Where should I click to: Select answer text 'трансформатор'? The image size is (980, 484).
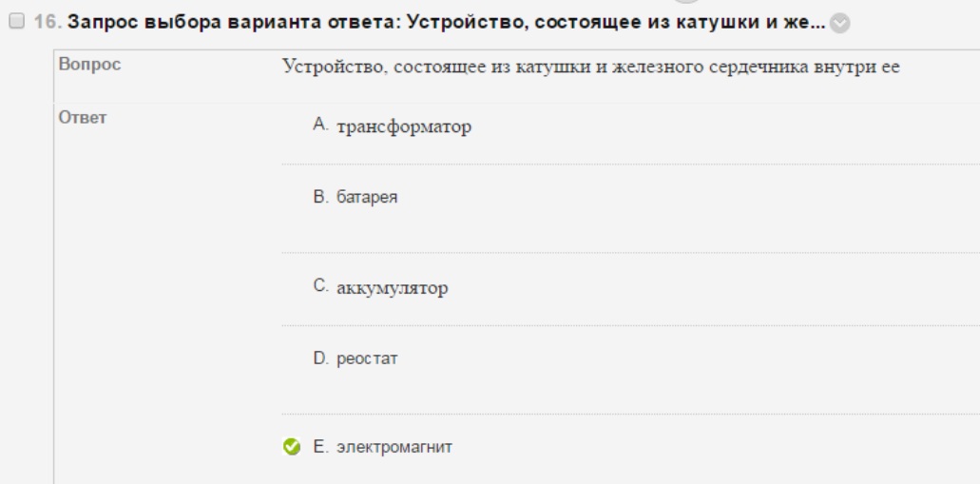404,126
